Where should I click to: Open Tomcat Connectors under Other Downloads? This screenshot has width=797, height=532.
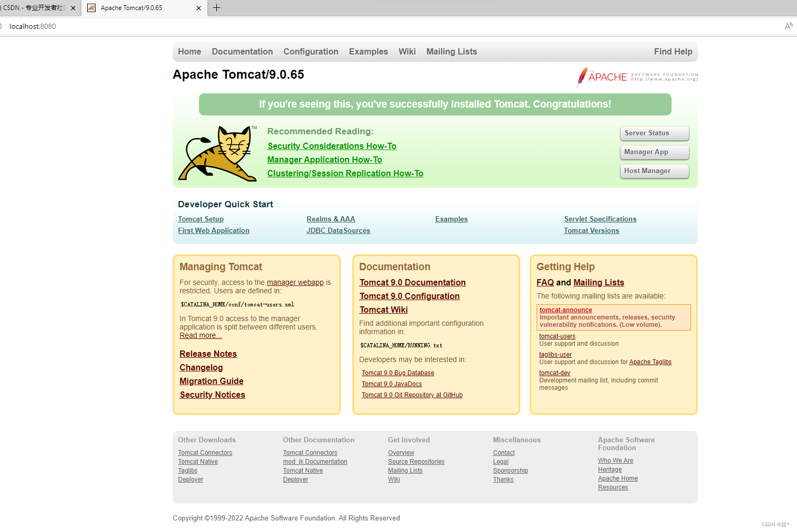(x=205, y=453)
